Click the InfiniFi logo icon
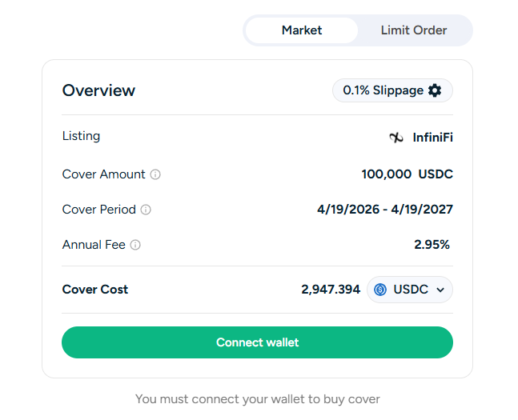Image resolution: width=518 pixels, height=420 pixels. (396, 138)
